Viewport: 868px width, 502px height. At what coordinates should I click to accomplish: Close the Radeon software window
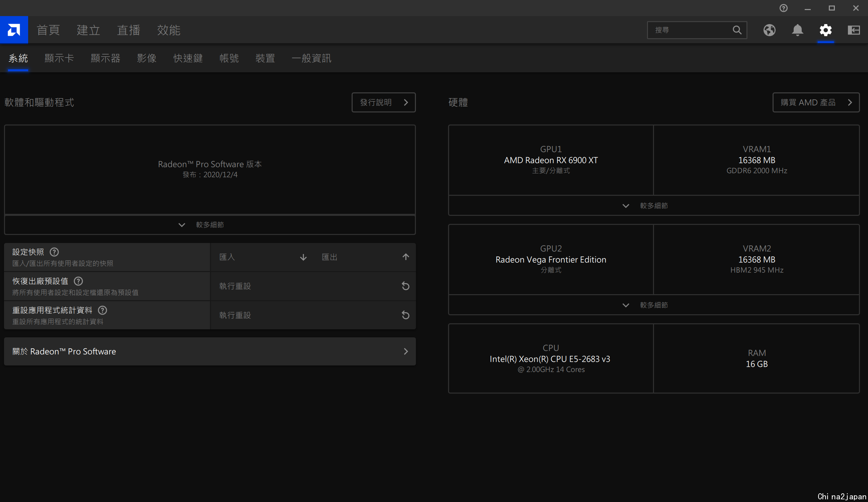pyautogui.click(x=856, y=8)
